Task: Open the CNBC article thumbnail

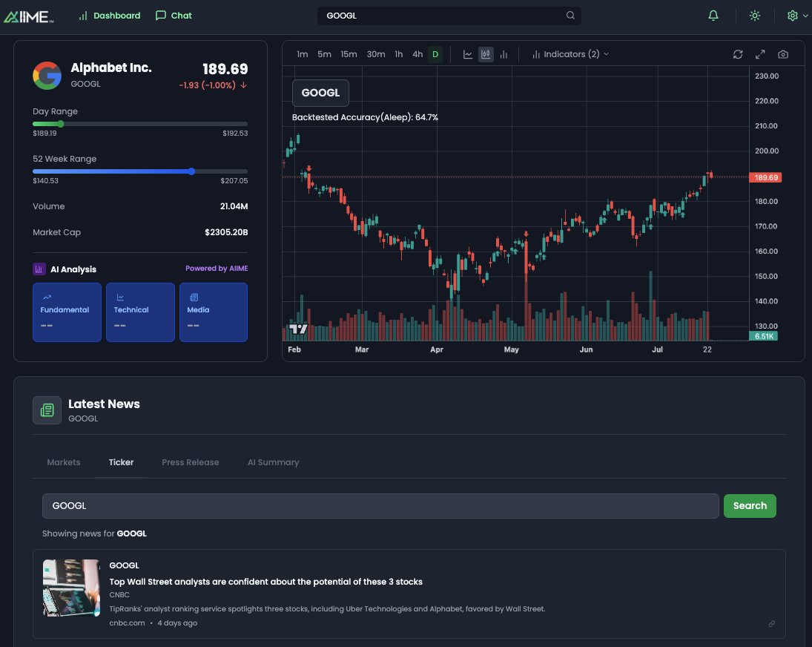Action: pos(71,588)
